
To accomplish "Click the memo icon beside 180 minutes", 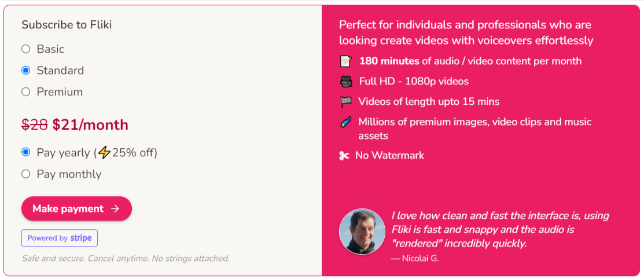I will click(346, 61).
